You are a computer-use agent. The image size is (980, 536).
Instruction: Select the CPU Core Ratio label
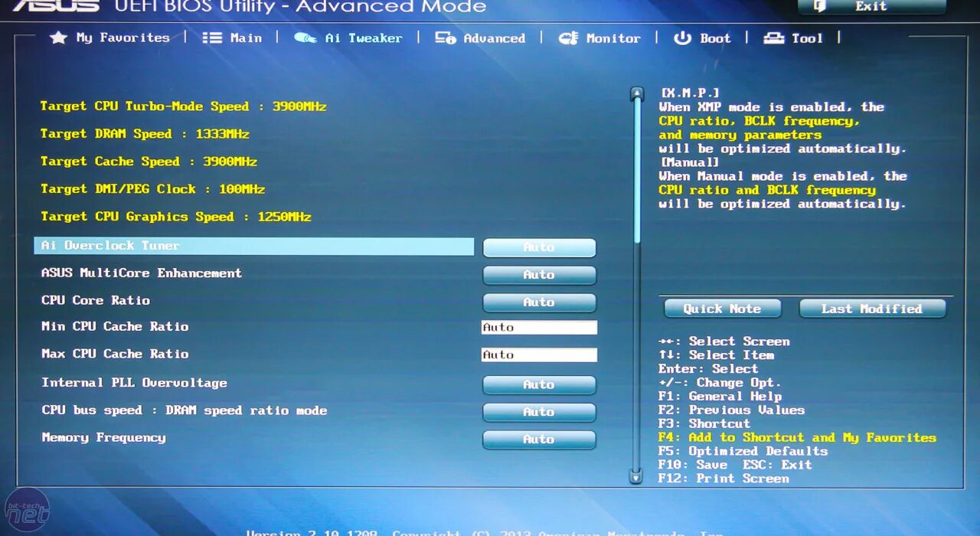click(x=96, y=300)
